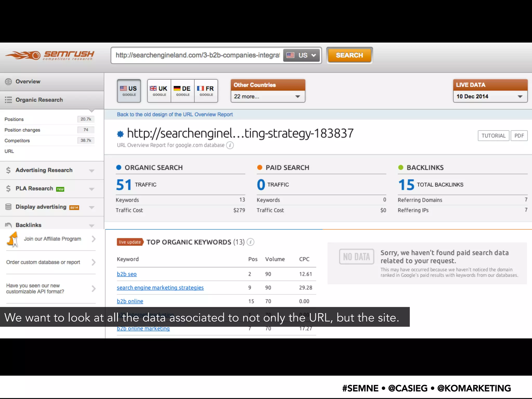Open the b2b online marketing link
Viewport: 532px width, 399px height.
coord(143,329)
